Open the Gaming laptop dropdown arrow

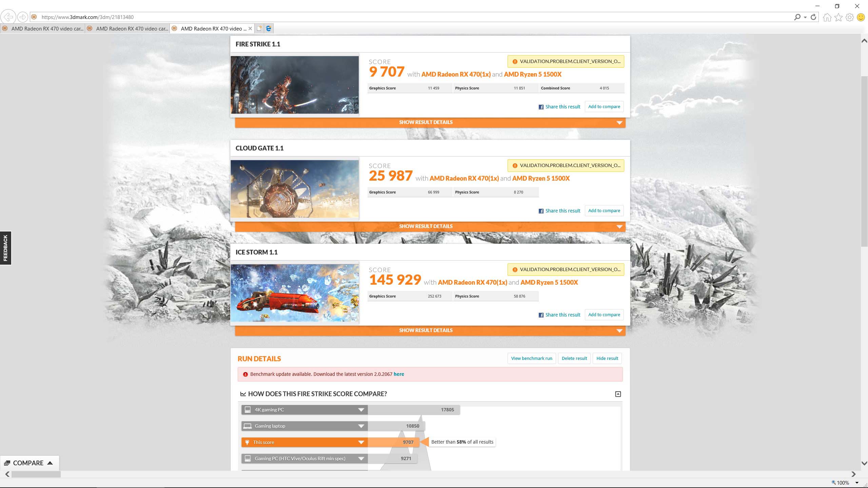point(361,426)
